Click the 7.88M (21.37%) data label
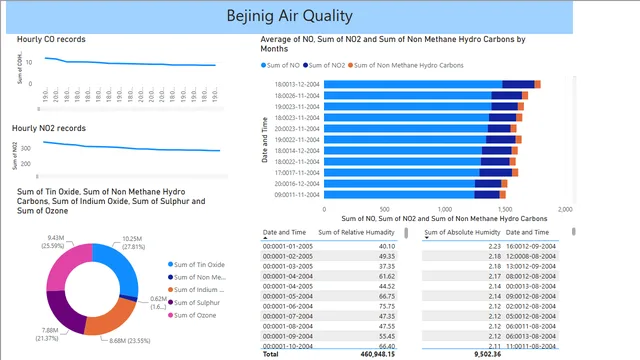Screen dimensions: 640x360 click(47, 334)
